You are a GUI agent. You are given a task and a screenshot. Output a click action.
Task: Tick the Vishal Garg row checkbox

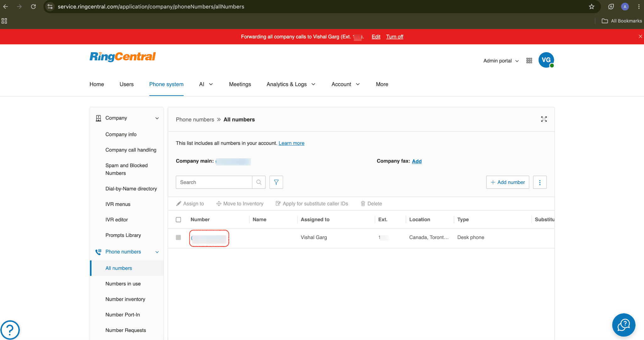[x=178, y=237]
